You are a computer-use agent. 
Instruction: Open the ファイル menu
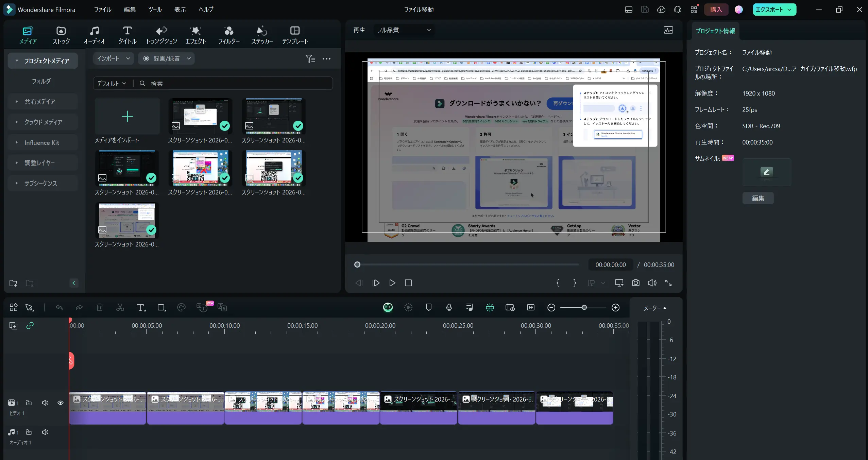click(102, 10)
